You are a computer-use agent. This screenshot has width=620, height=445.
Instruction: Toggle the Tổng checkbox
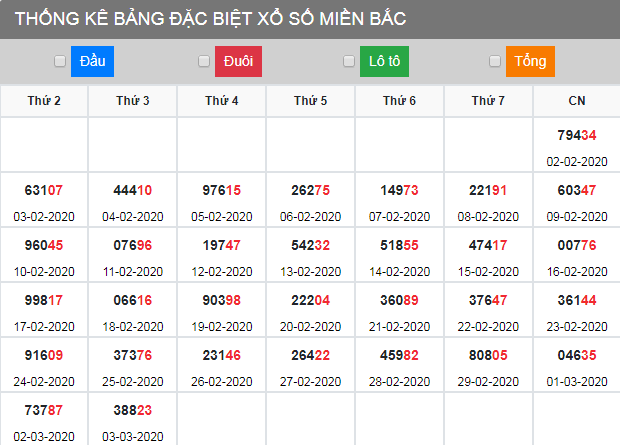click(495, 62)
